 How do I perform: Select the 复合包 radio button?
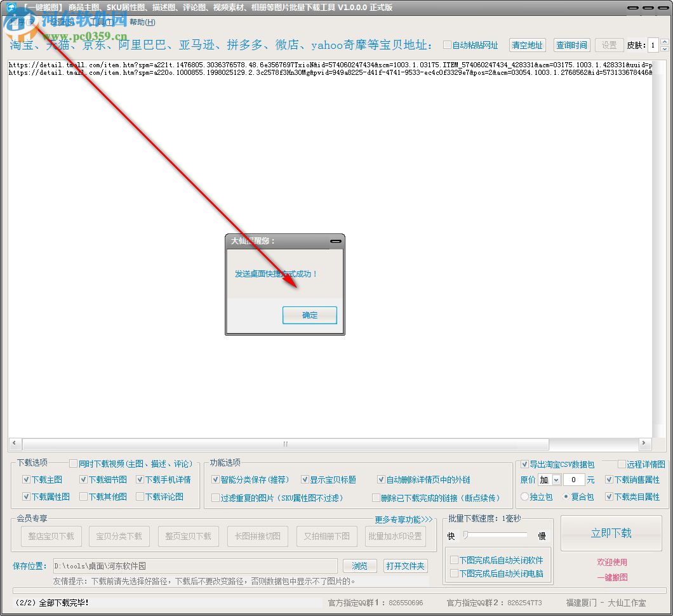(566, 496)
